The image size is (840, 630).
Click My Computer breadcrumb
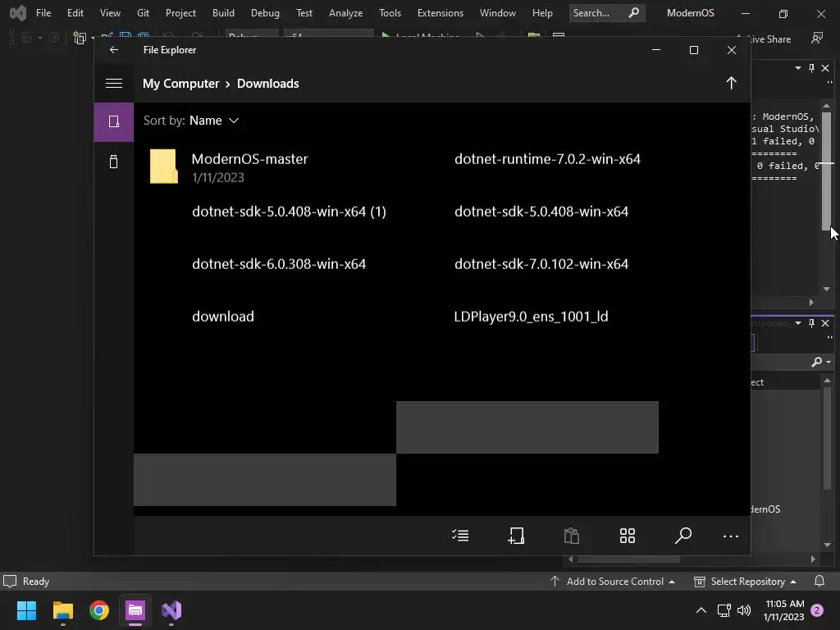pos(181,84)
